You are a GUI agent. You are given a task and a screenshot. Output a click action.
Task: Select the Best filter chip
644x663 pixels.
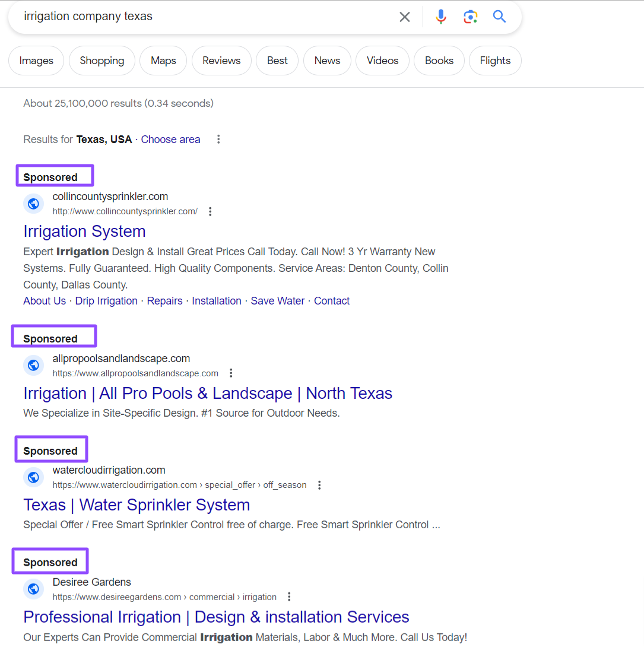tap(277, 61)
